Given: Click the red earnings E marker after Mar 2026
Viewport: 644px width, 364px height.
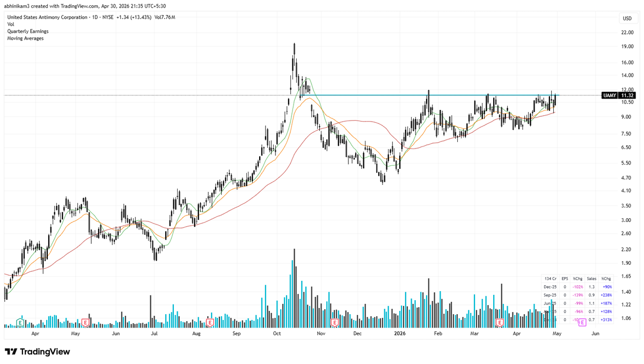Looking at the screenshot, I should [500, 322].
